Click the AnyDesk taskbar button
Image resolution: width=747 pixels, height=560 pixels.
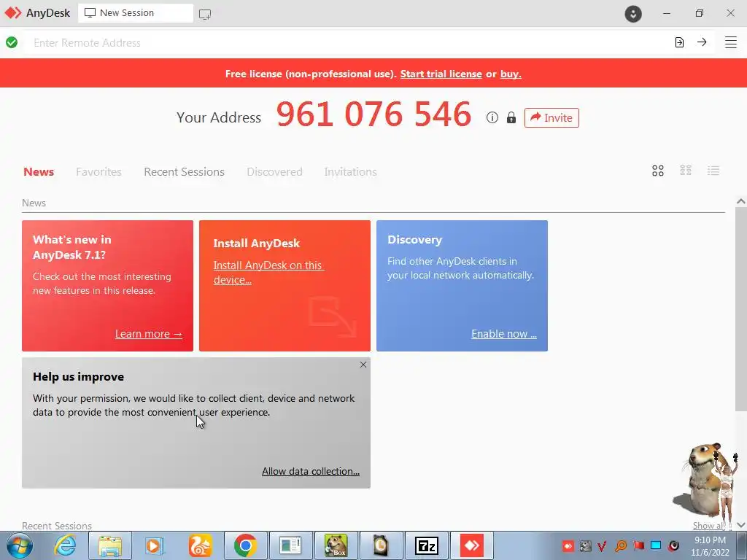point(472,545)
